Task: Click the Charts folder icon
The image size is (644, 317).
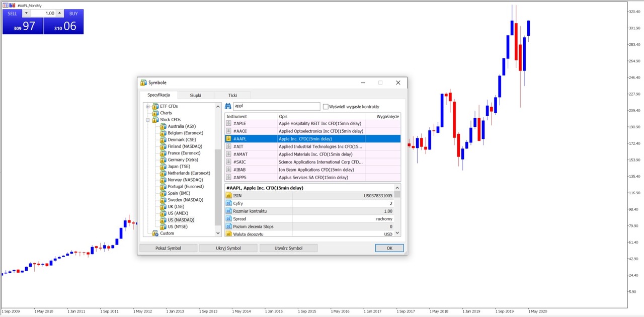Action: (155, 113)
